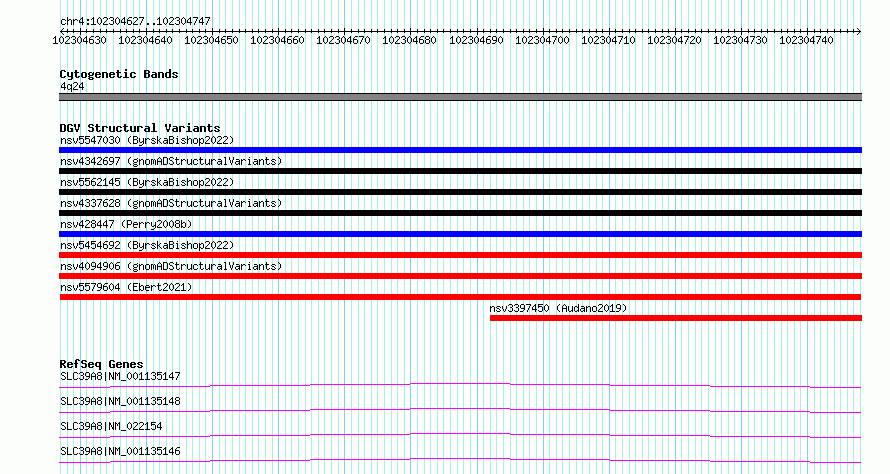
Task: Select the short red bar for nsv3397450
Action: pos(676,318)
